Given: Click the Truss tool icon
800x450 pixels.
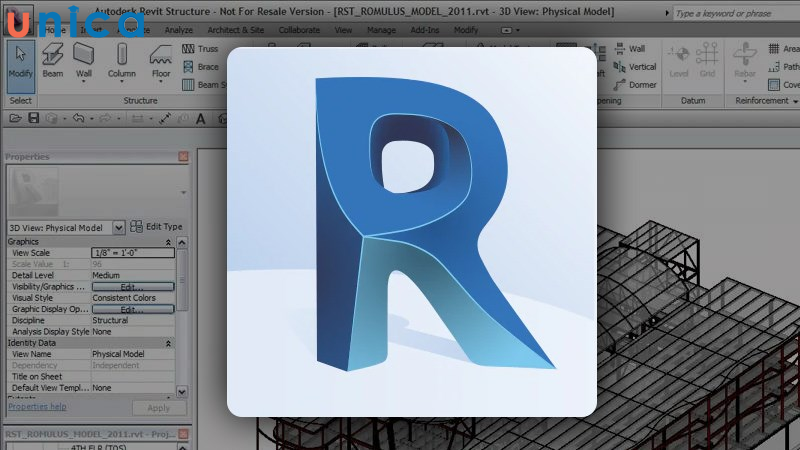Looking at the screenshot, I should (189, 49).
